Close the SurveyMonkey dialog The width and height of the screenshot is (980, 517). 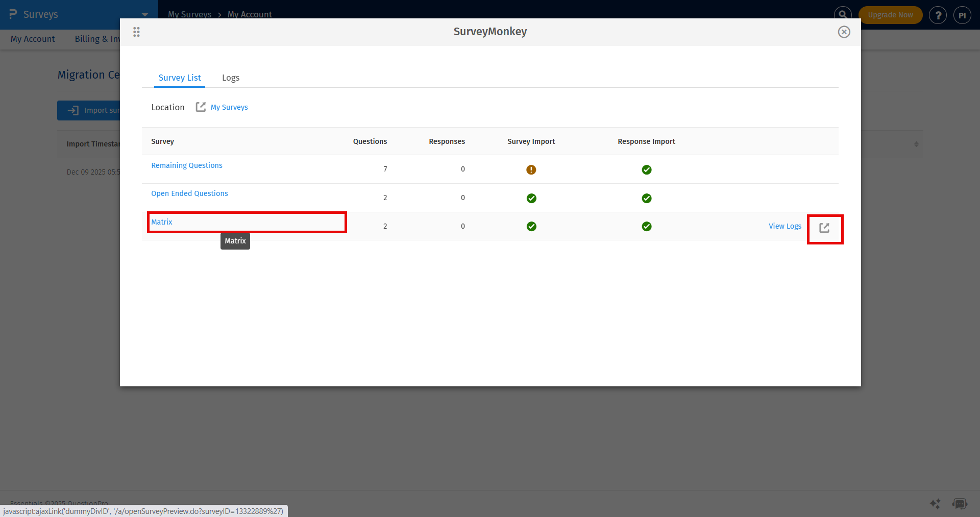(x=844, y=32)
